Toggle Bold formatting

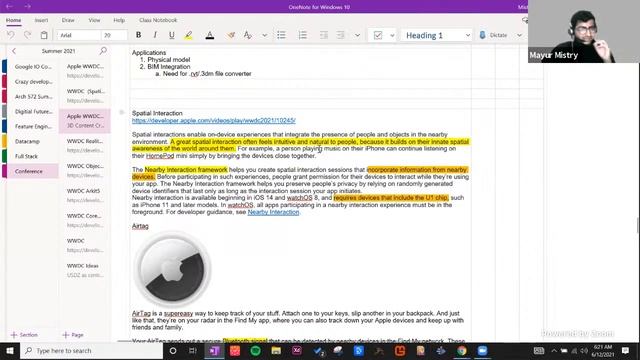pyautogui.click(x=138, y=35)
